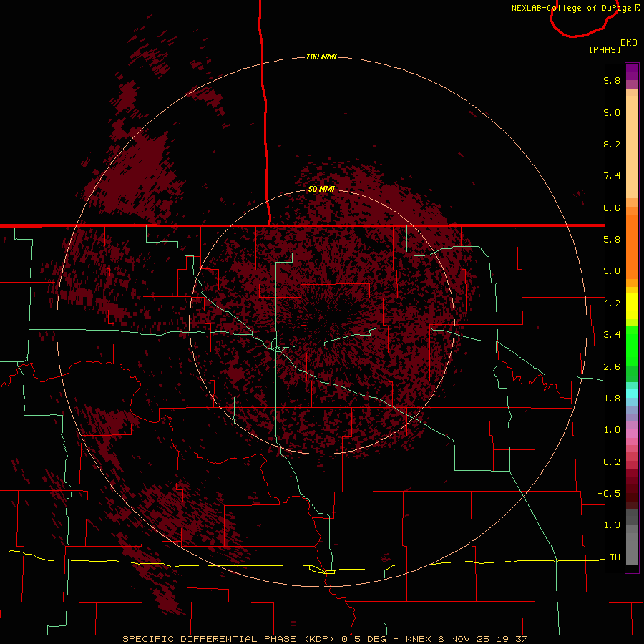Select the -1.3 scale value
Viewport: 644px width, 644px height.
[x=609, y=525]
